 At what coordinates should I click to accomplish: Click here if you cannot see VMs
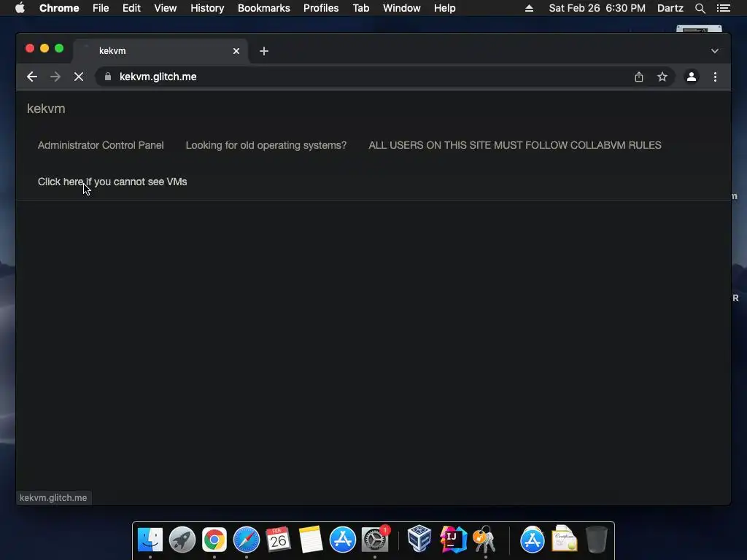(112, 182)
